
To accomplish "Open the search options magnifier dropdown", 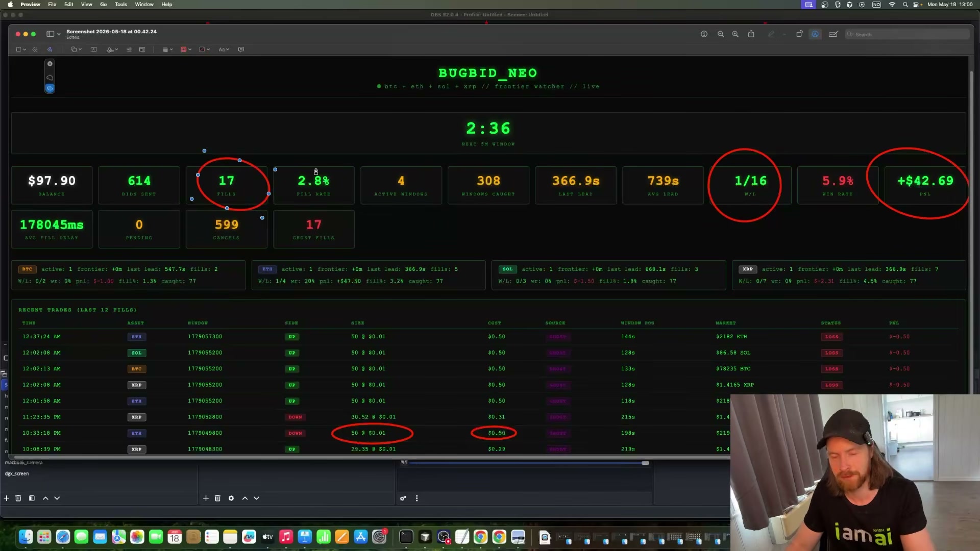I will [850, 34].
